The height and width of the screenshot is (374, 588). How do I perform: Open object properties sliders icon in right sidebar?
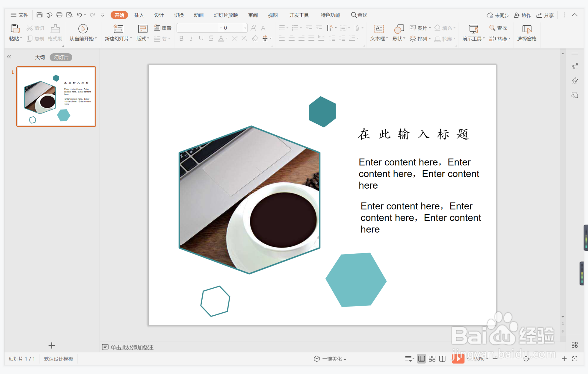575,66
